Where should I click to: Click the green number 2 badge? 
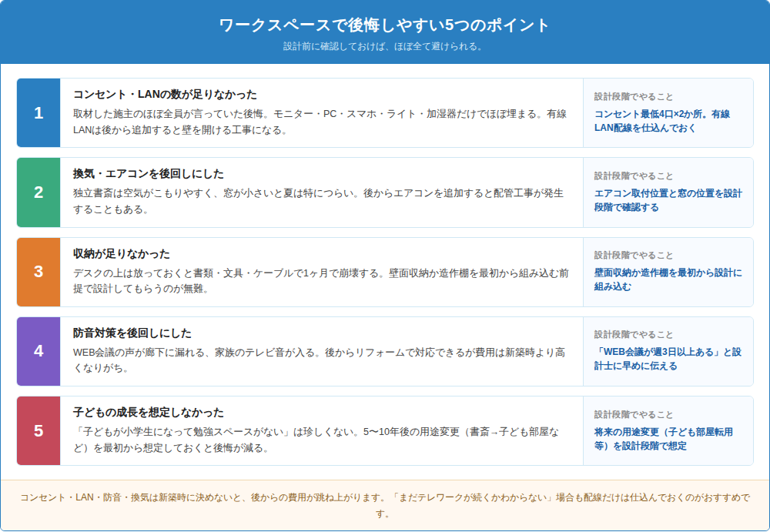[x=38, y=192]
